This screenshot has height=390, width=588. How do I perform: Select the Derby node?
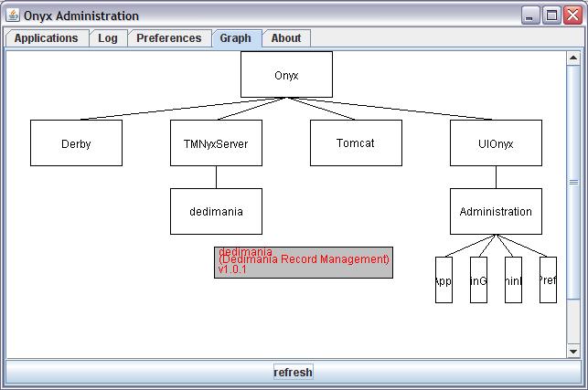(x=76, y=143)
